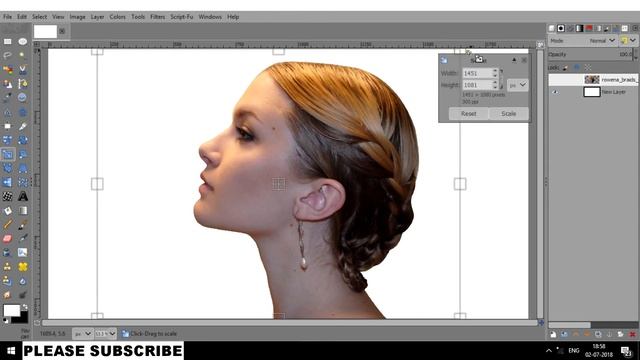The image size is (640, 360).
Task: Select the Scissors Select tool
Action: (23, 69)
